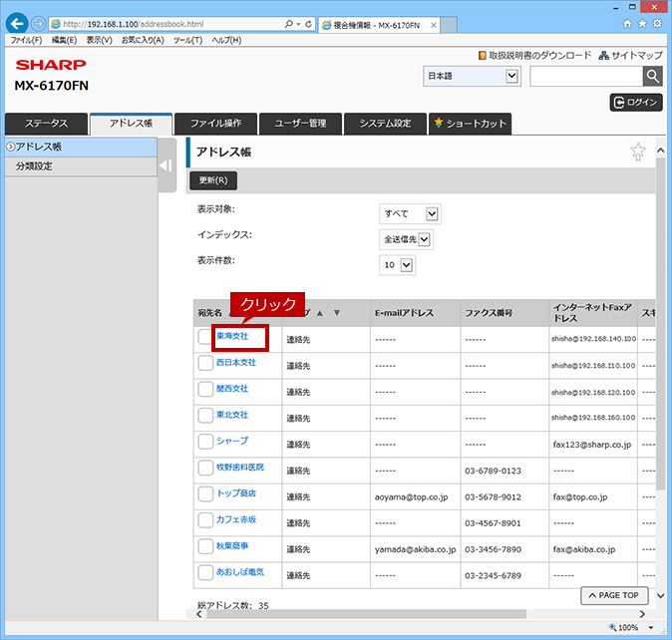Select アドレス帳 in left sidebar
The image size is (672, 640).
81,147
